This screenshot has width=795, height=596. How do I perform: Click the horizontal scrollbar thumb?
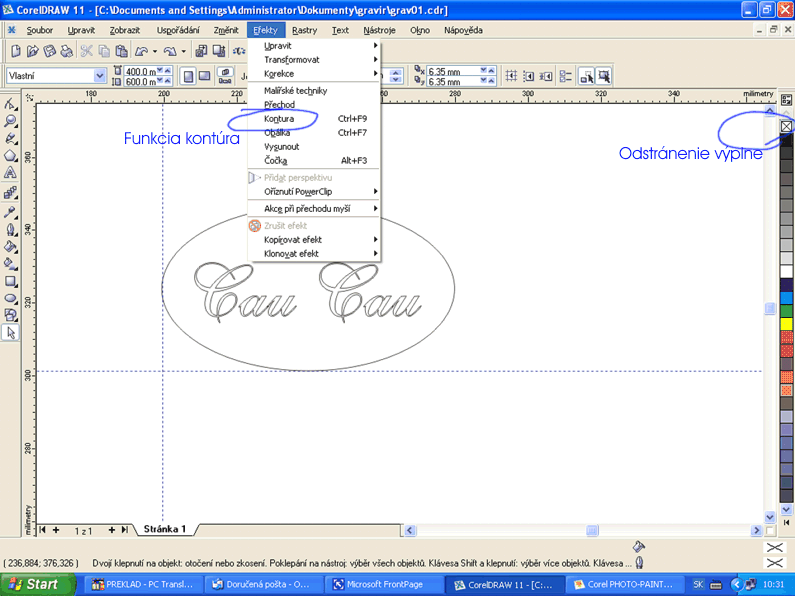tap(592, 530)
